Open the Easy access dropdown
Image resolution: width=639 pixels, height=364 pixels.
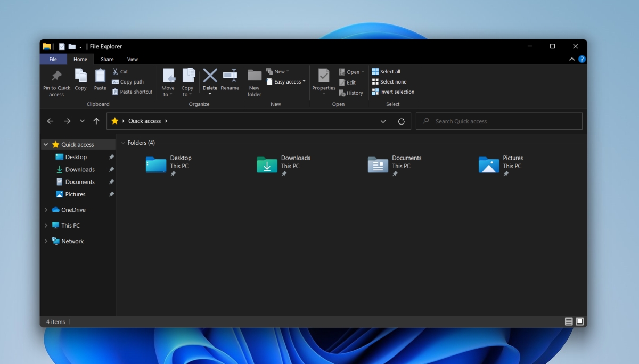tap(286, 82)
